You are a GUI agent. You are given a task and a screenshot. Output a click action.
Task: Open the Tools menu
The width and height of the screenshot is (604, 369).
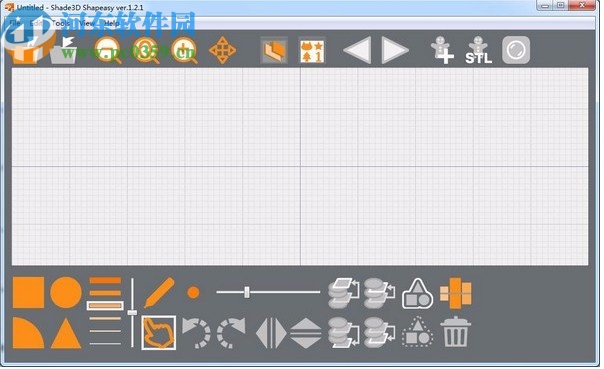(x=60, y=23)
